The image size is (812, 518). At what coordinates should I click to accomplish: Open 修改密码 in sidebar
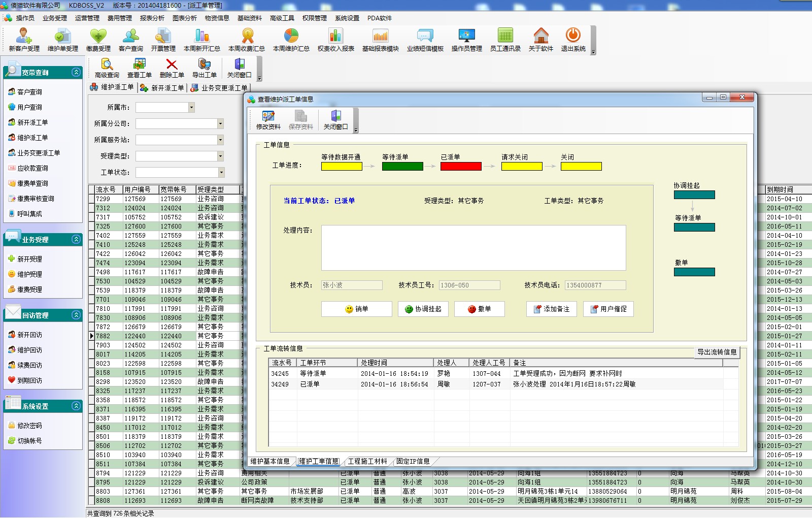(x=29, y=426)
